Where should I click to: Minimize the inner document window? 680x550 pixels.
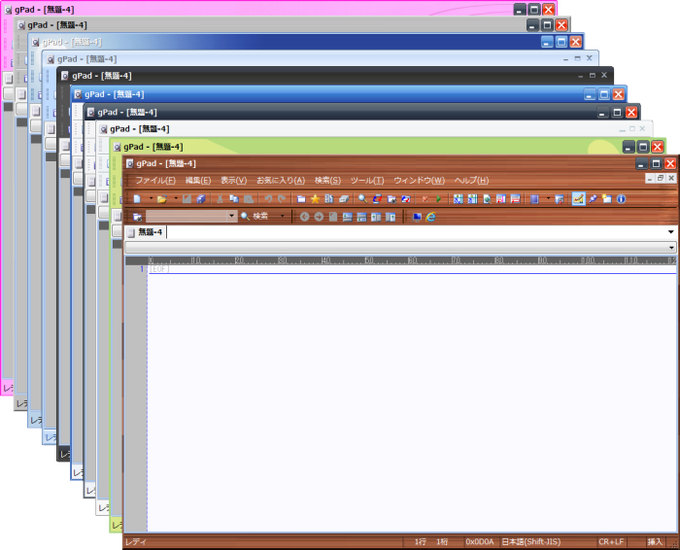pos(650,178)
